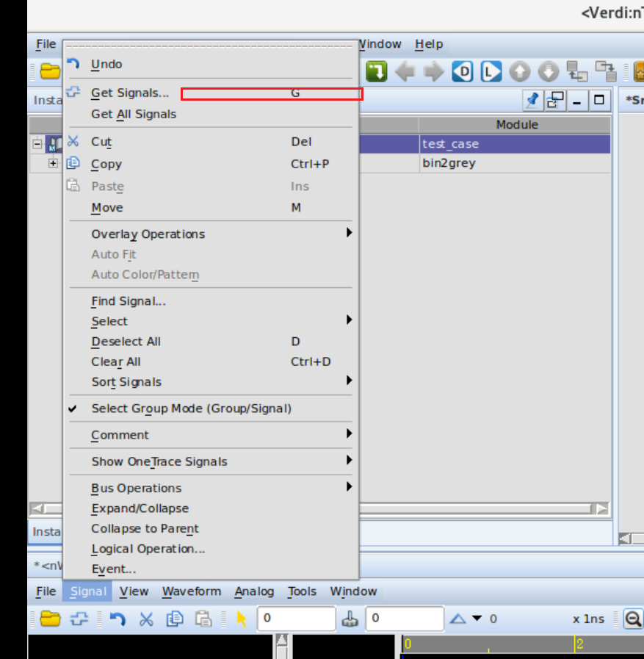Viewport: 644px width, 659px height.
Task: Click the Module column header
Action: click(x=515, y=125)
